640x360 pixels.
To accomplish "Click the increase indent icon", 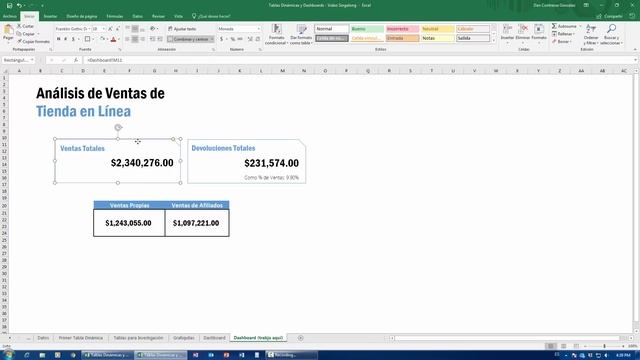I will coord(160,39).
